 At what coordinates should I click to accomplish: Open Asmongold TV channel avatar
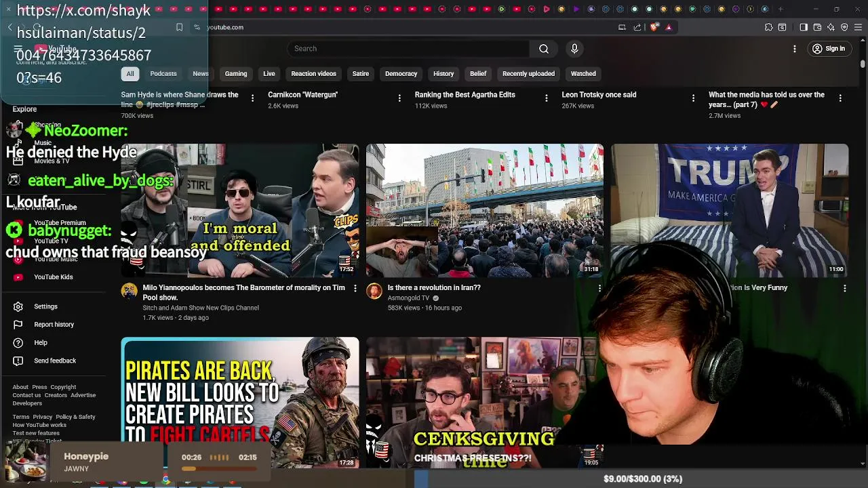tap(374, 291)
